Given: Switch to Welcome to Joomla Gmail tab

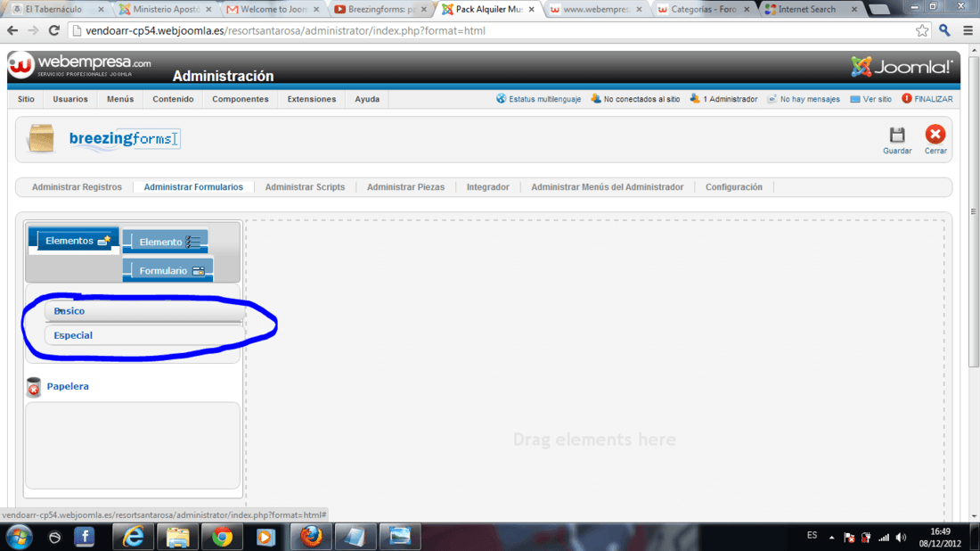Looking at the screenshot, I should coord(273,10).
